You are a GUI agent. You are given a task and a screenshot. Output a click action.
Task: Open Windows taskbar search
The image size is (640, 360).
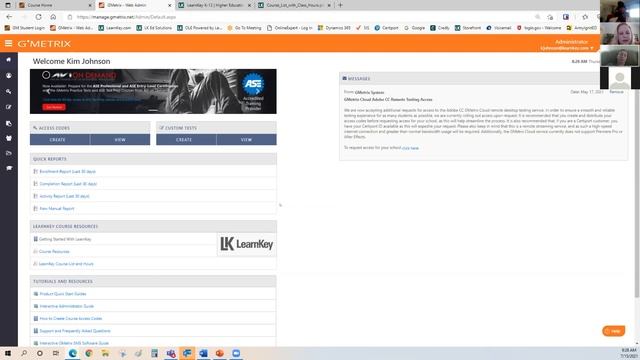24,353
